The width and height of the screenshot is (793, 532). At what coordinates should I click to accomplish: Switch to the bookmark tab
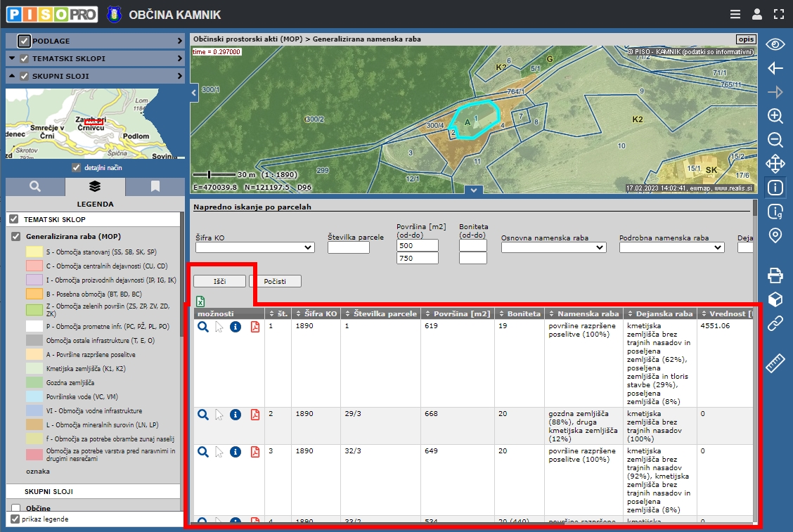[155, 186]
